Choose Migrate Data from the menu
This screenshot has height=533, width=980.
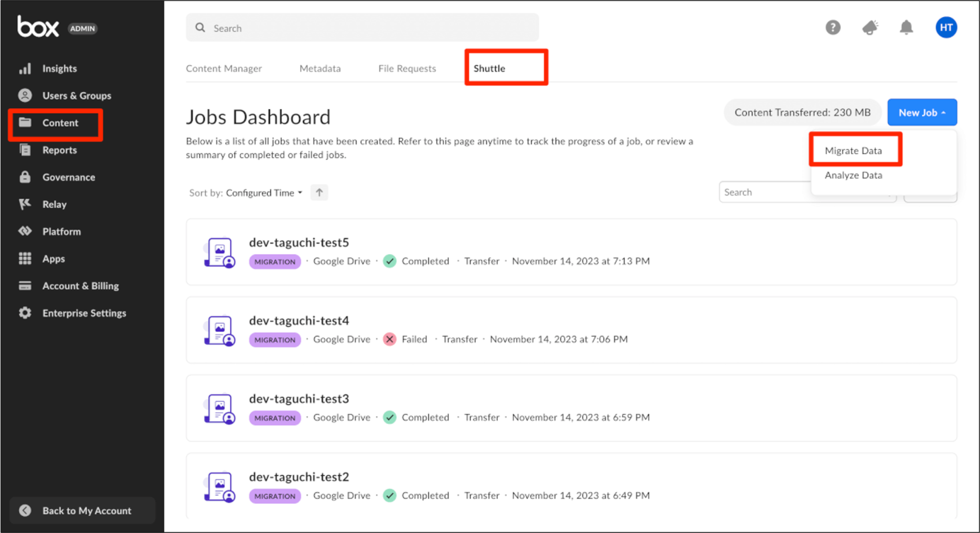tap(853, 150)
